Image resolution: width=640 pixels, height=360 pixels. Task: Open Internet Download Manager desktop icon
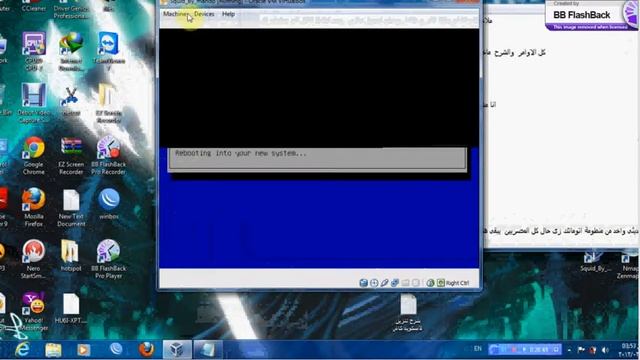tap(71, 51)
